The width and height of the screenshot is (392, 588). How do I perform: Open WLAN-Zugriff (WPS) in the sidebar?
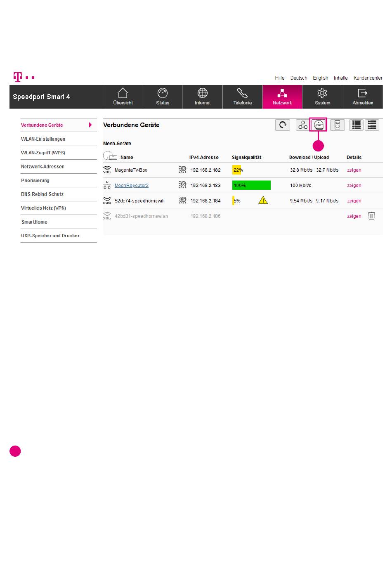tap(59, 153)
